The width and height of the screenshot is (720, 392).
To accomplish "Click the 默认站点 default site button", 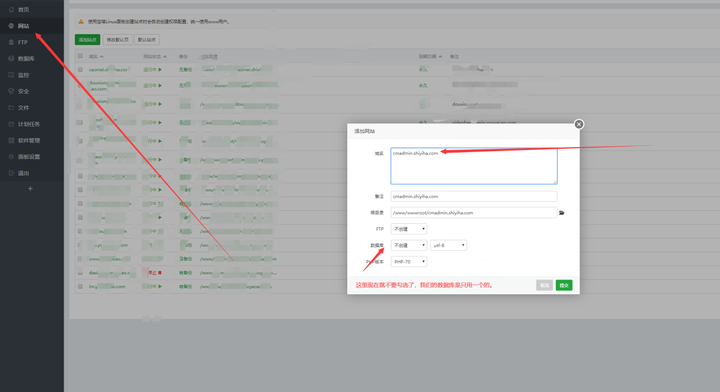I will coord(147,39).
